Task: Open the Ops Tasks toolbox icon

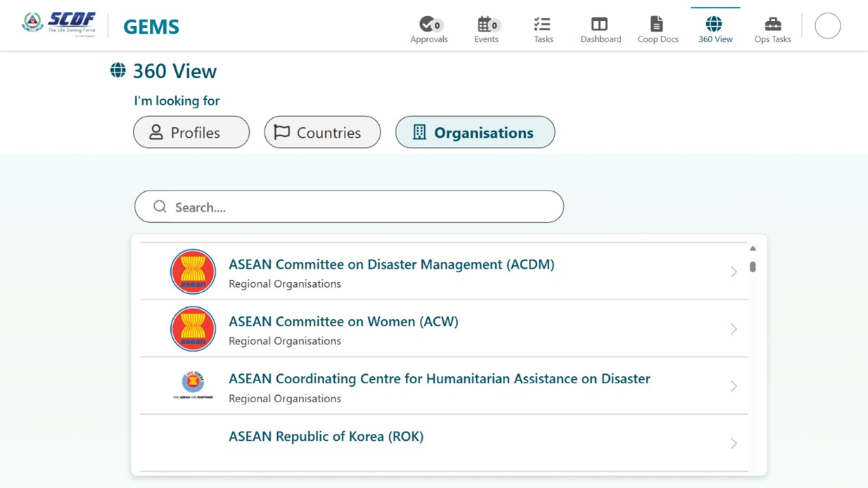Action: (x=772, y=24)
